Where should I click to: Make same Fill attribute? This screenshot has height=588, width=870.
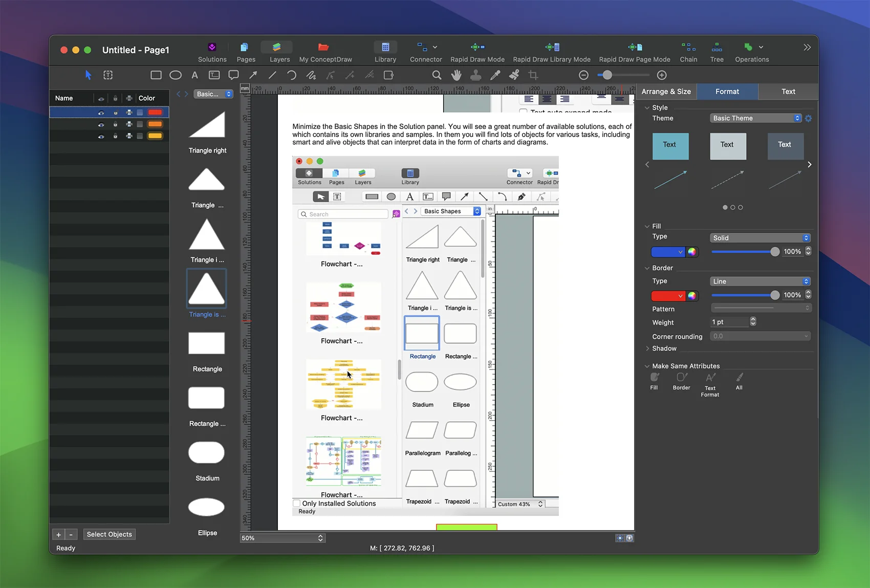(654, 381)
